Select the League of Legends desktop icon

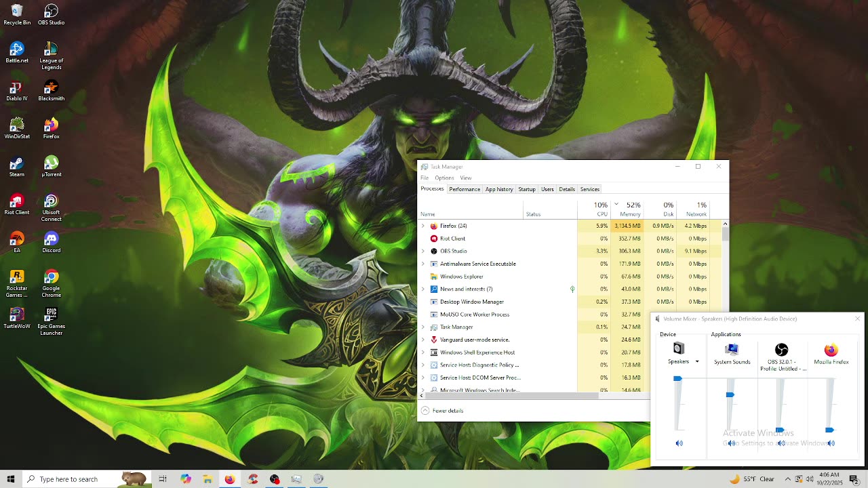pos(51,56)
